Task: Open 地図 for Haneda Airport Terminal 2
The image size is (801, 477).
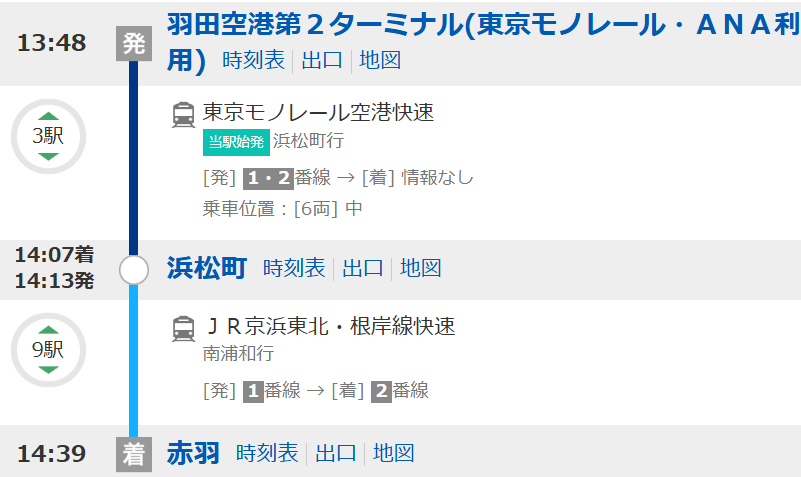Action: (x=380, y=60)
